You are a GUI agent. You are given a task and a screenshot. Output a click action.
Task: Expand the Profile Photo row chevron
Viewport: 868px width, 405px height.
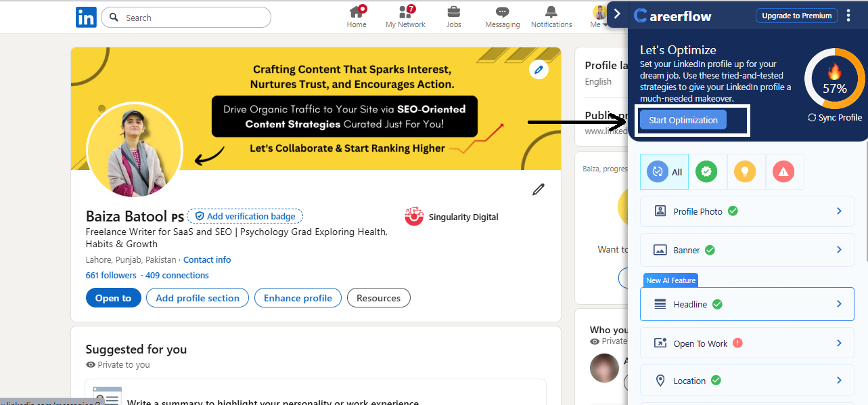tap(839, 211)
